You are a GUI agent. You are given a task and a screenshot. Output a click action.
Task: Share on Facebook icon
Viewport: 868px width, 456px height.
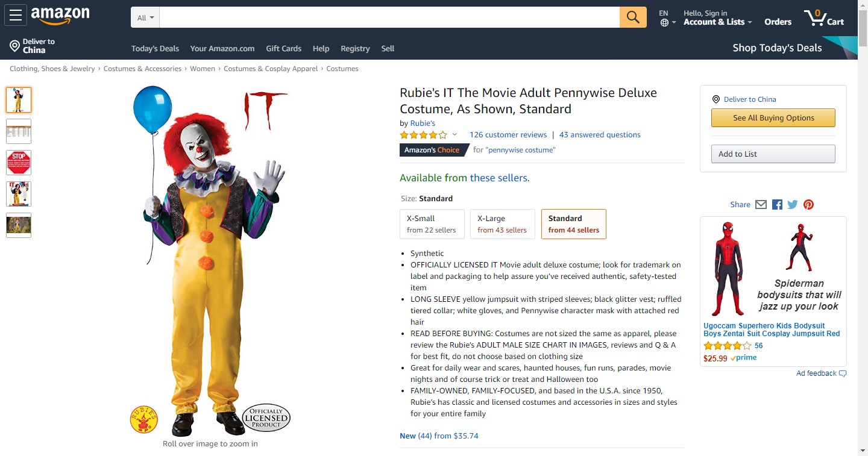777,204
